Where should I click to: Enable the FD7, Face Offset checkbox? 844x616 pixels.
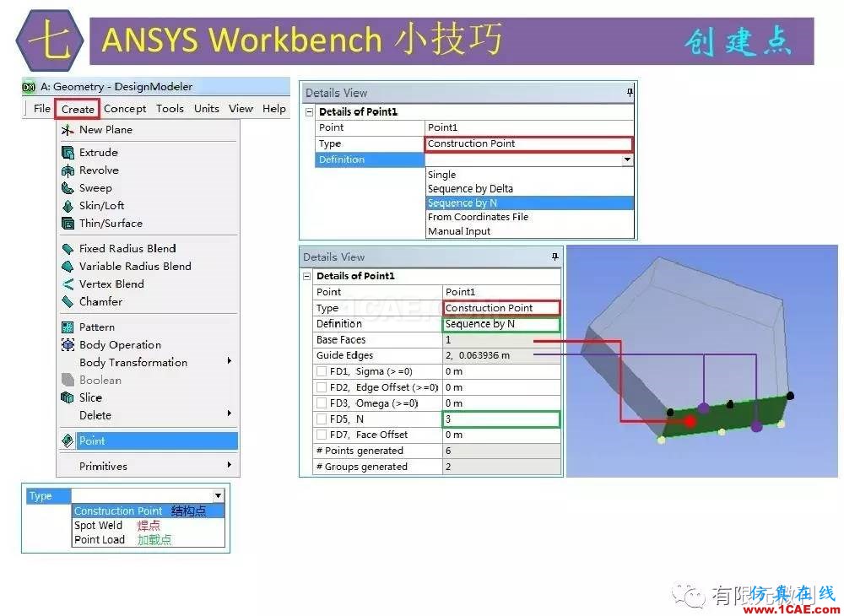322,435
